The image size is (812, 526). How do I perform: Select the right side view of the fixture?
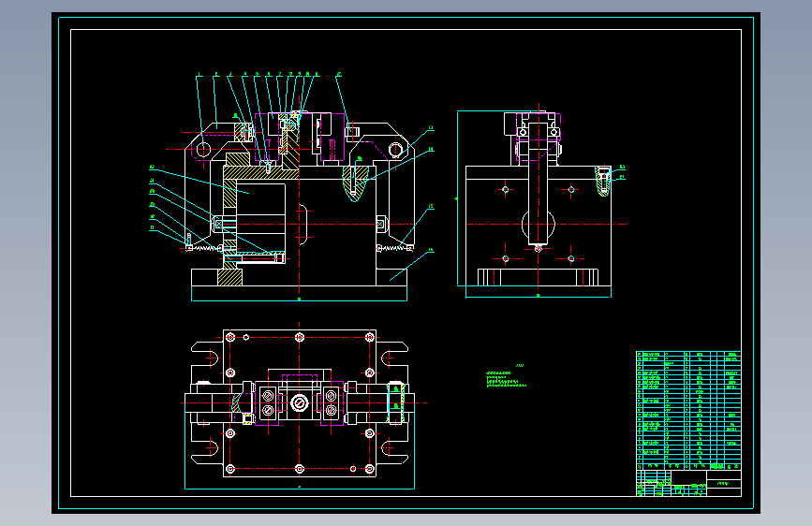541,201
